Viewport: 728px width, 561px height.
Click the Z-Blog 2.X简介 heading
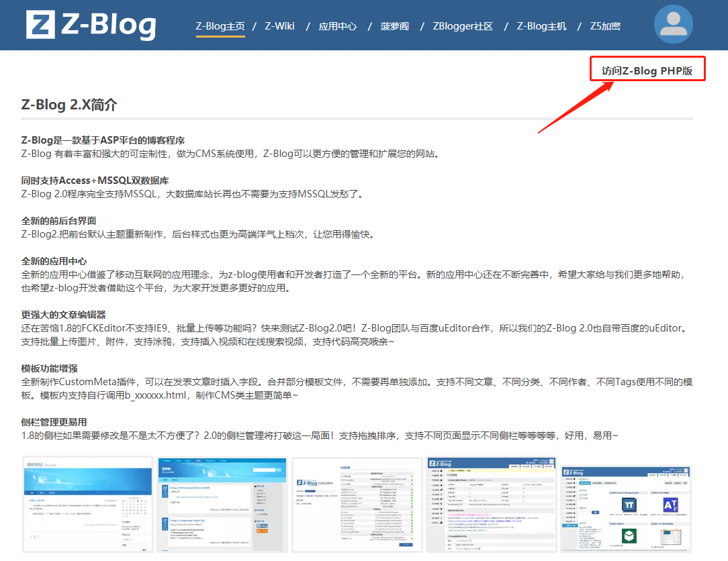click(69, 105)
